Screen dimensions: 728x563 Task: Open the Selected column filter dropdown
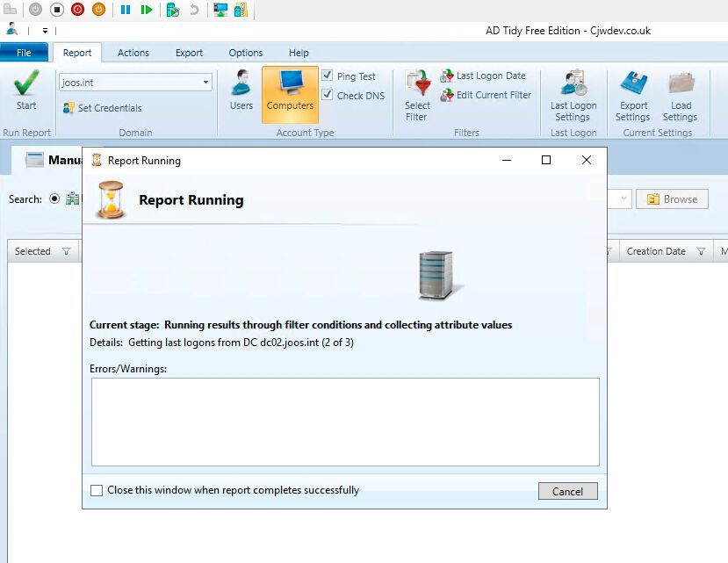coord(68,251)
